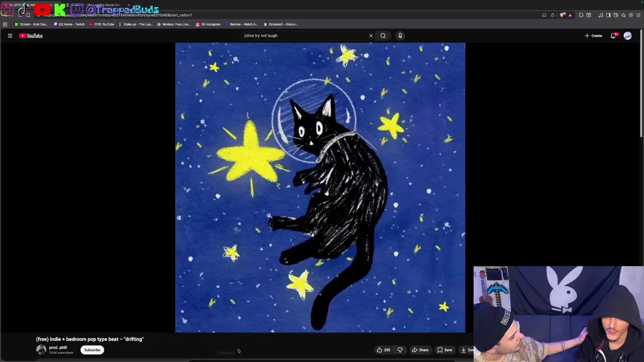The height and width of the screenshot is (362, 644).
Task: Subscribe to prod. phil!
Action: [92, 350]
